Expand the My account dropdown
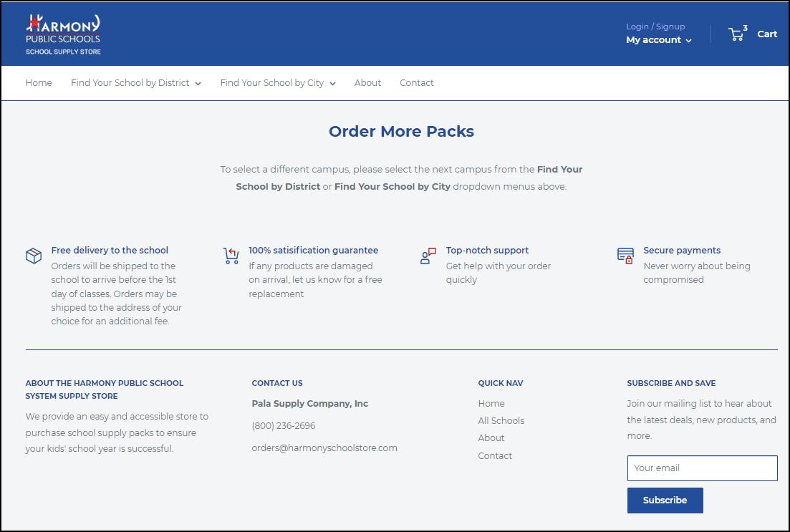Image resolution: width=790 pixels, height=532 pixels. [659, 40]
